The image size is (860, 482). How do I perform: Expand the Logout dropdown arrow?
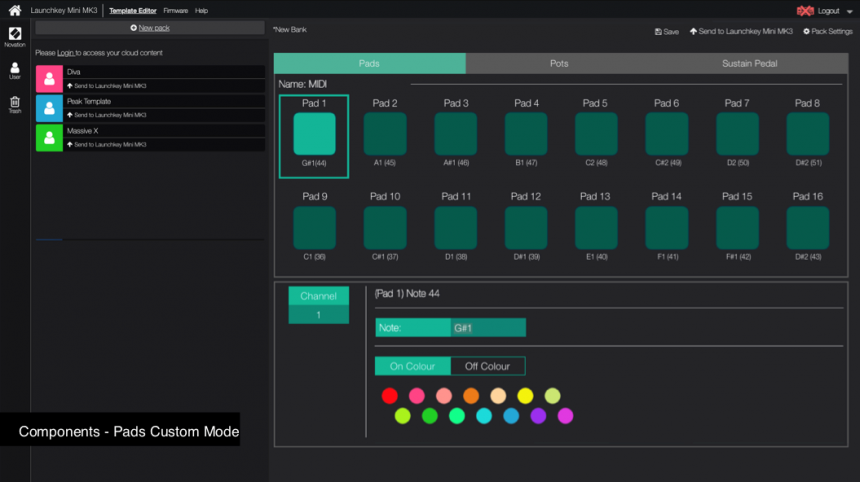click(850, 10)
